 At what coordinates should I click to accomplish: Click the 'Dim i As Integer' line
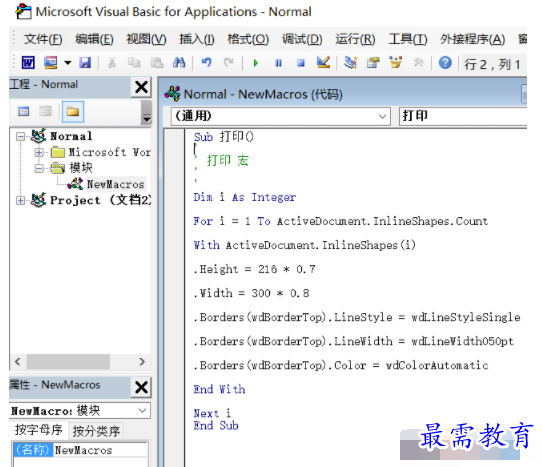(245, 197)
